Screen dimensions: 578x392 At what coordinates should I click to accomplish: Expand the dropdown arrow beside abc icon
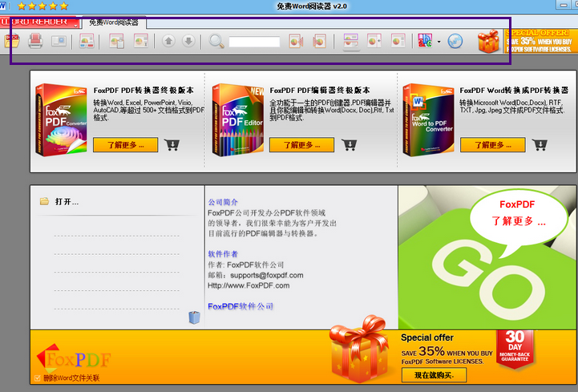click(439, 42)
